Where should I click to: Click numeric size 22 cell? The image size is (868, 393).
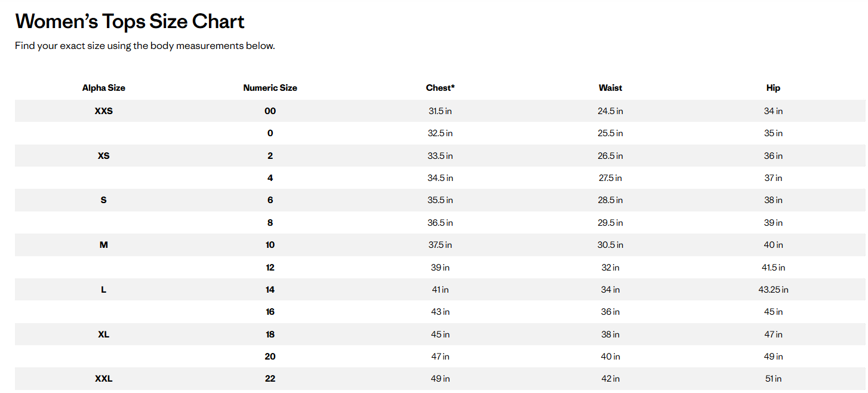click(x=270, y=379)
